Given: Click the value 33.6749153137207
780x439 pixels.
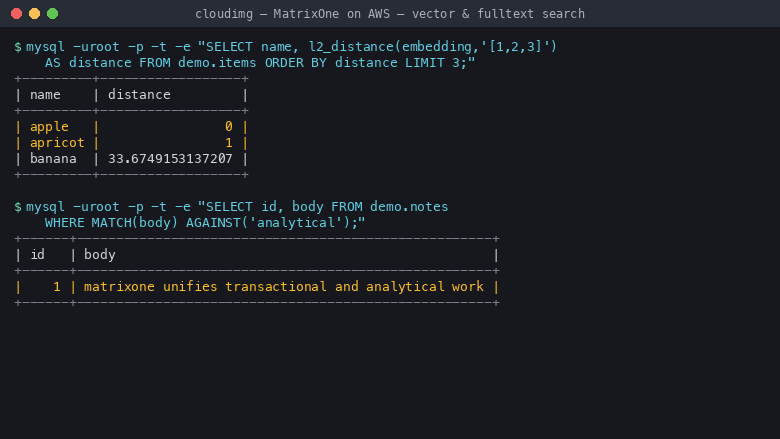Looking at the screenshot, I should [170, 159].
